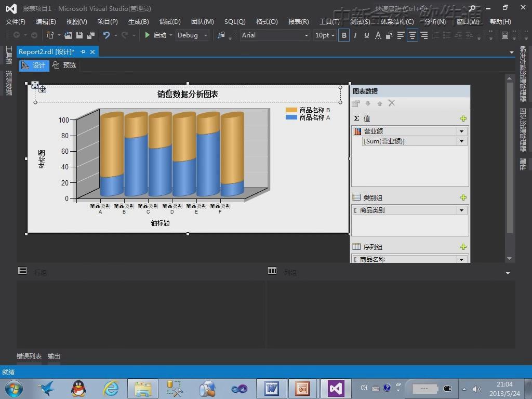The width and height of the screenshot is (532, 399).
Task: Open the [Sum(营业额)] expression dropdown
Action: pos(462,141)
